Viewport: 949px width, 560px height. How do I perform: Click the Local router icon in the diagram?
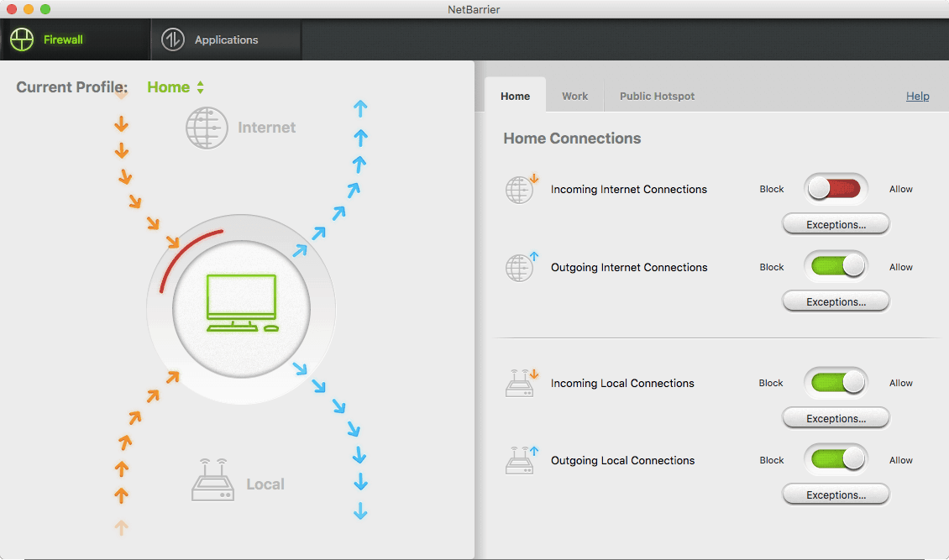tap(212, 479)
